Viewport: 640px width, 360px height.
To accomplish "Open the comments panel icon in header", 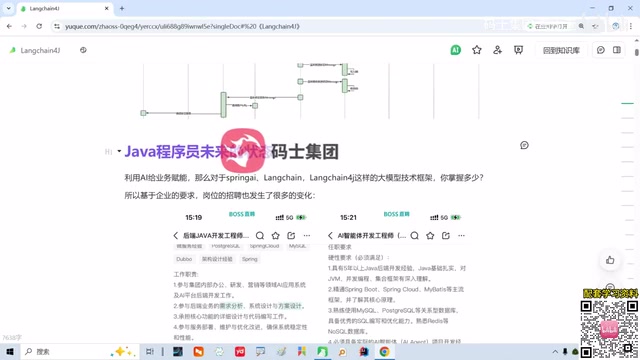I will [601, 50].
